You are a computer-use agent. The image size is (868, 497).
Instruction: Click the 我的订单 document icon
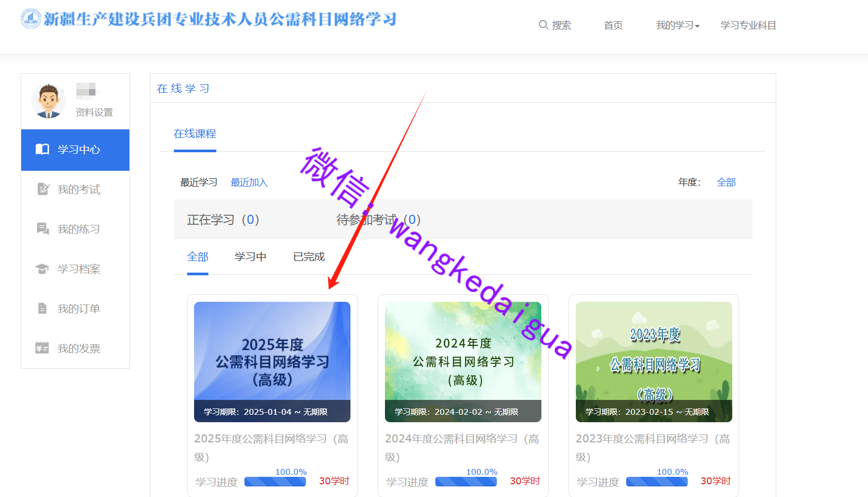pyautogui.click(x=42, y=309)
